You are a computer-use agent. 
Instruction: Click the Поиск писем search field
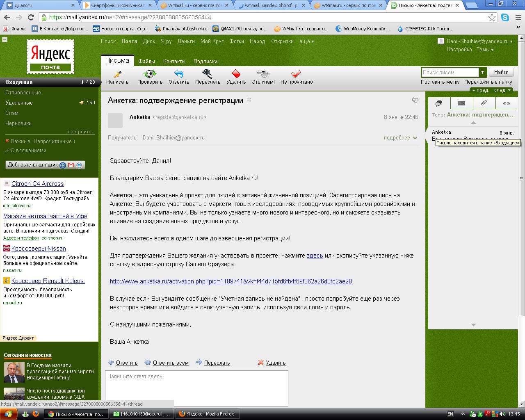450,72
